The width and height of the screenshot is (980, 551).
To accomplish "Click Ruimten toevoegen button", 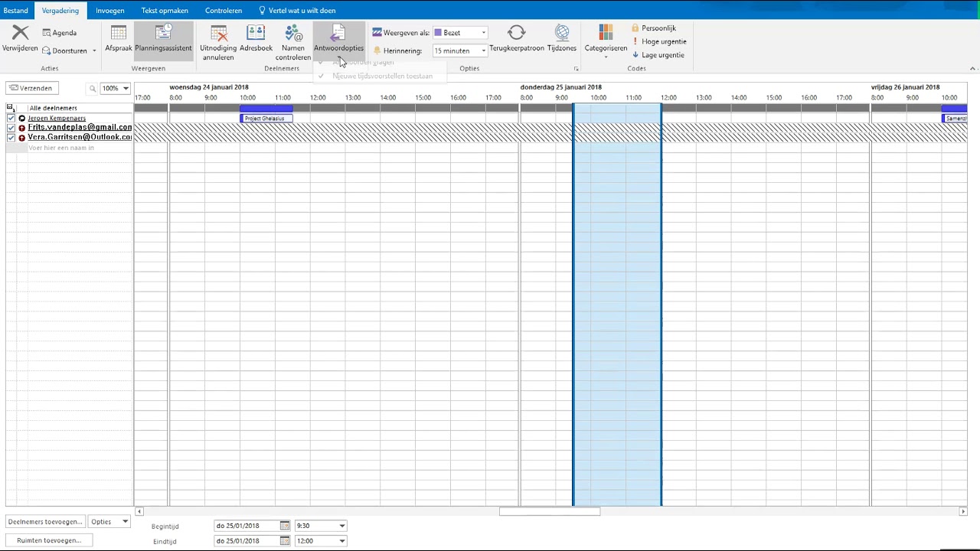I will (x=49, y=540).
